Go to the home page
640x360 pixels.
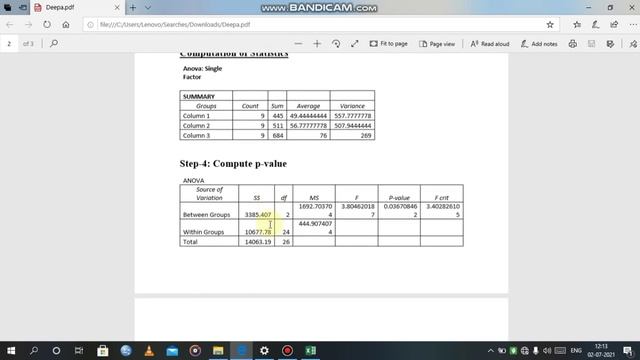click(x=66, y=24)
